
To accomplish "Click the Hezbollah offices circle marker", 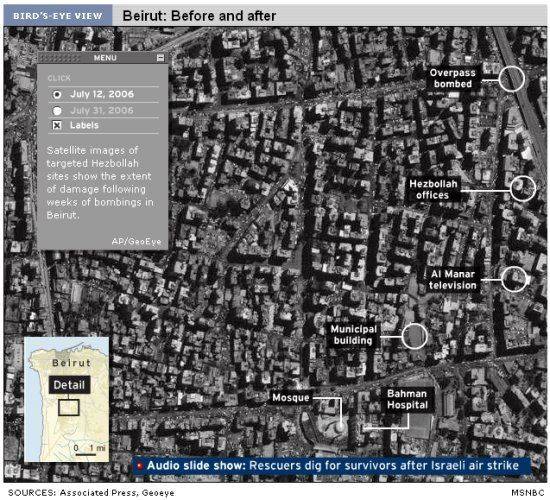I will click(523, 188).
